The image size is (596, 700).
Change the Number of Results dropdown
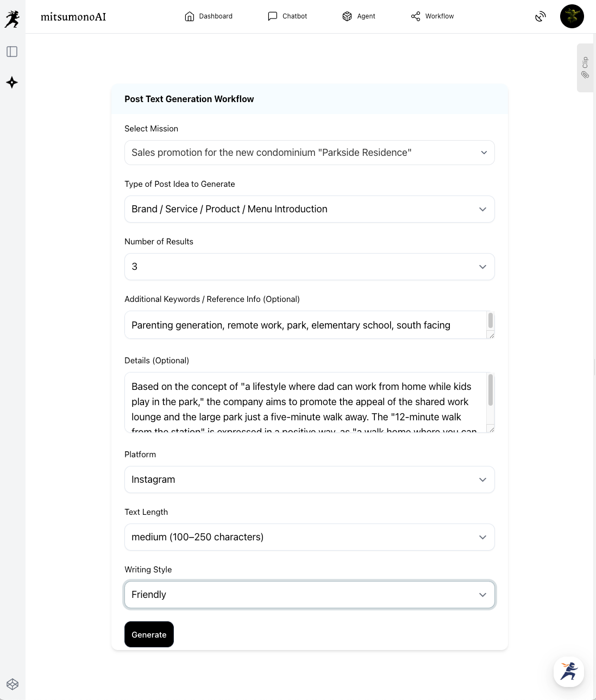coord(309,267)
